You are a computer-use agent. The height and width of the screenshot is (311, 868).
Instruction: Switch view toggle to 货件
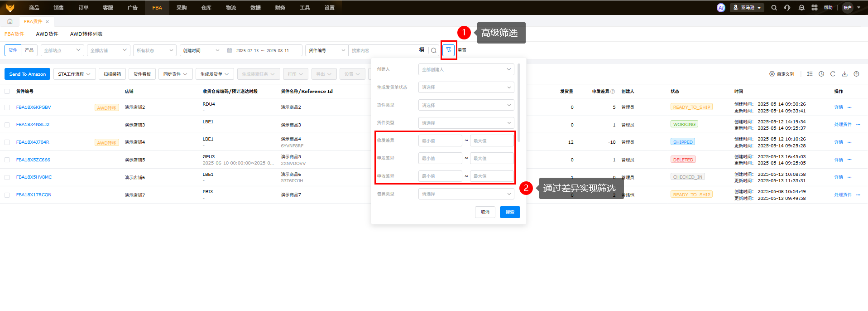13,50
